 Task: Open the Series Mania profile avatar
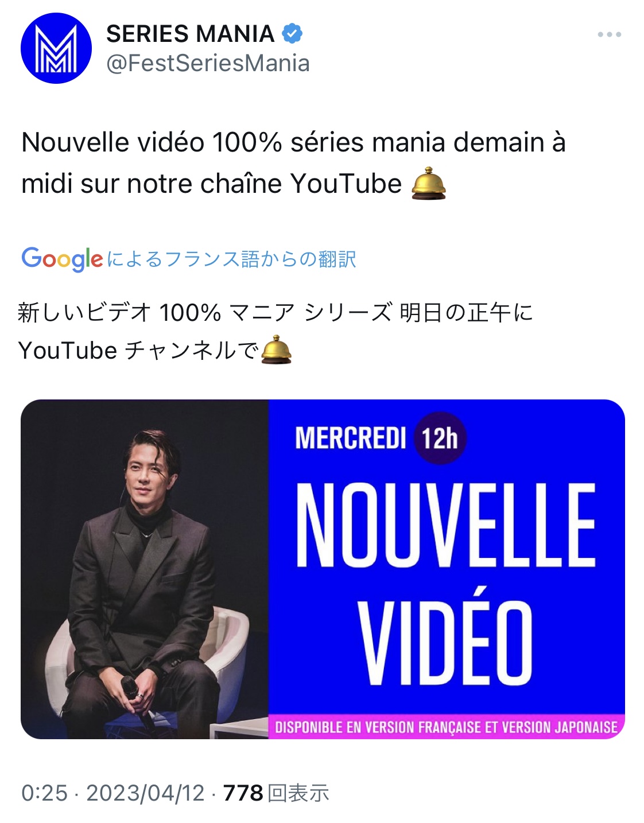point(56,48)
